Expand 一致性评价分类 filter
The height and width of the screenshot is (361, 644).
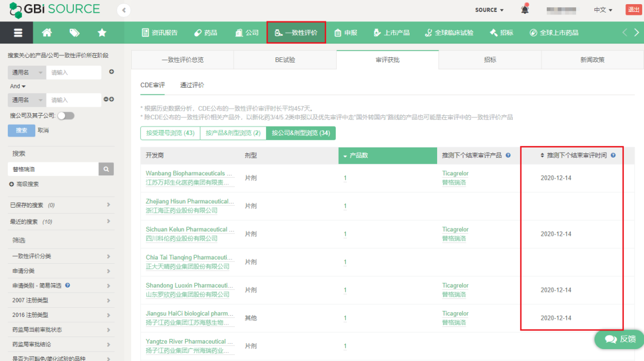tap(60, 256)
